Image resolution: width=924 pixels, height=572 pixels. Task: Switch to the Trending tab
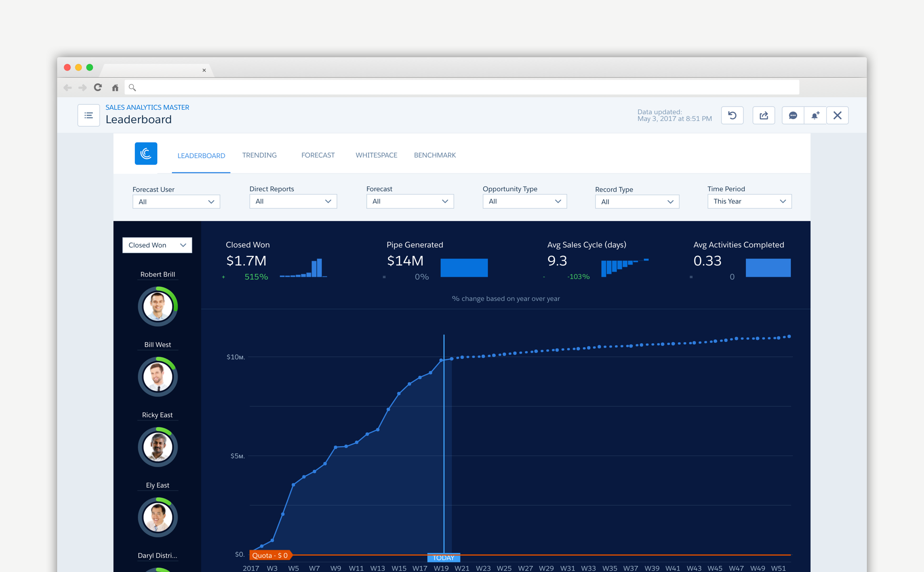point(259,155)
